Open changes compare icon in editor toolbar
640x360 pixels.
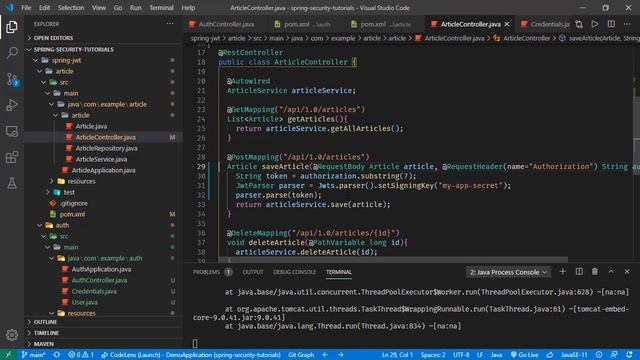579,24
